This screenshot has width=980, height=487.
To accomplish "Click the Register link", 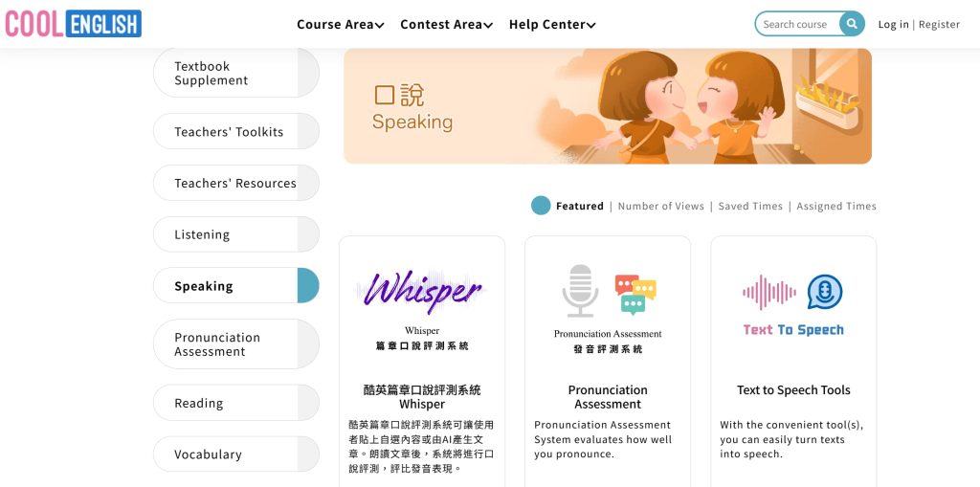I will [939, 24].
